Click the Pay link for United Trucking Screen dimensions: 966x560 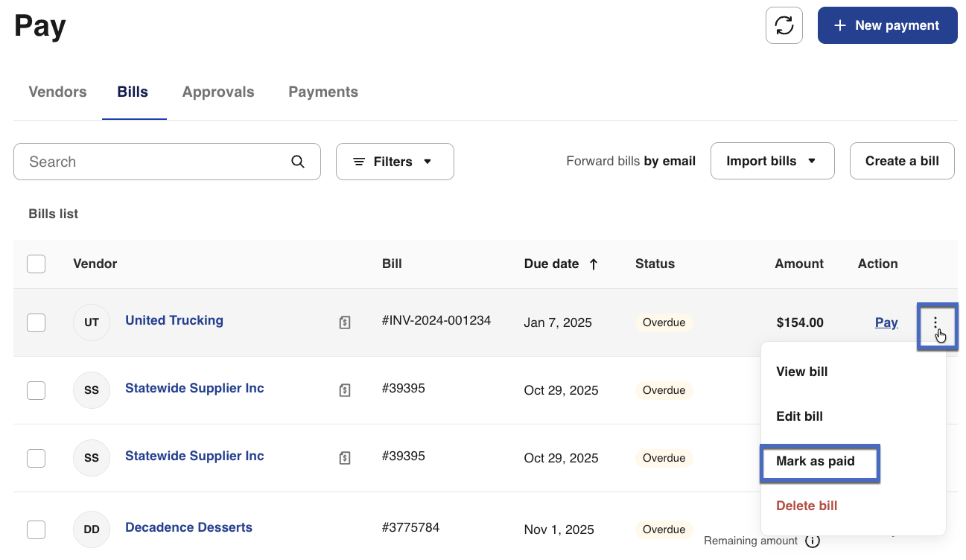[x=886, y=322]
